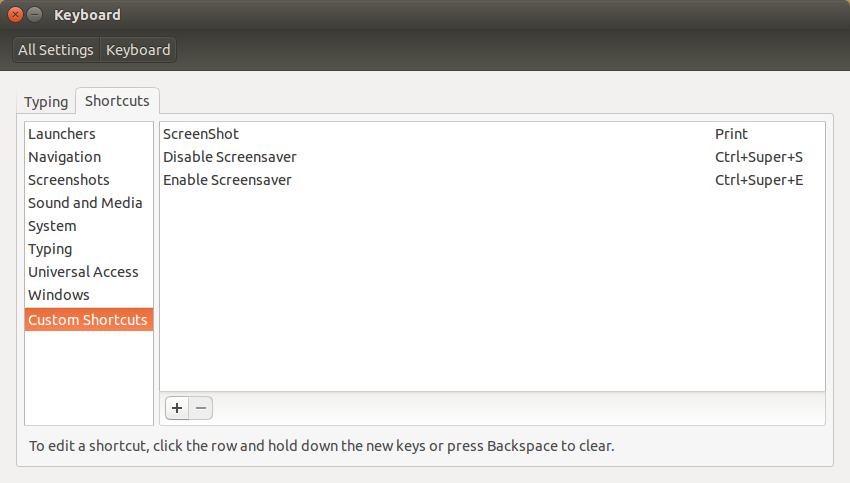Edit the Enable Screensaver Ctrl+Super+E binding
Viewport: 850px width, 483px height.
tap(758, 180)
